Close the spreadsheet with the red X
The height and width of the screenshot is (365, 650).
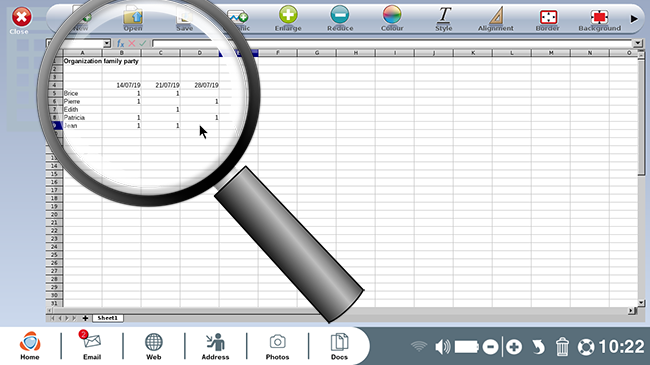(22, 17)
